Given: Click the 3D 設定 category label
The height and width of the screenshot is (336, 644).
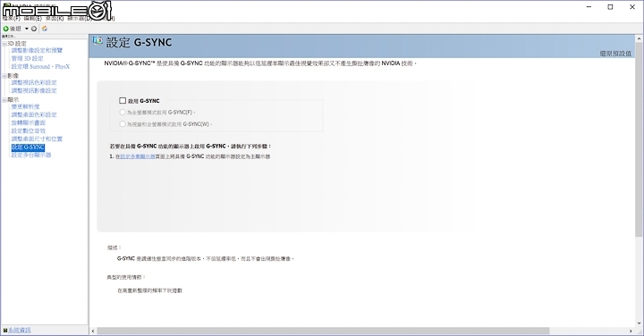Looking at the screenshot, I should 17,44.
